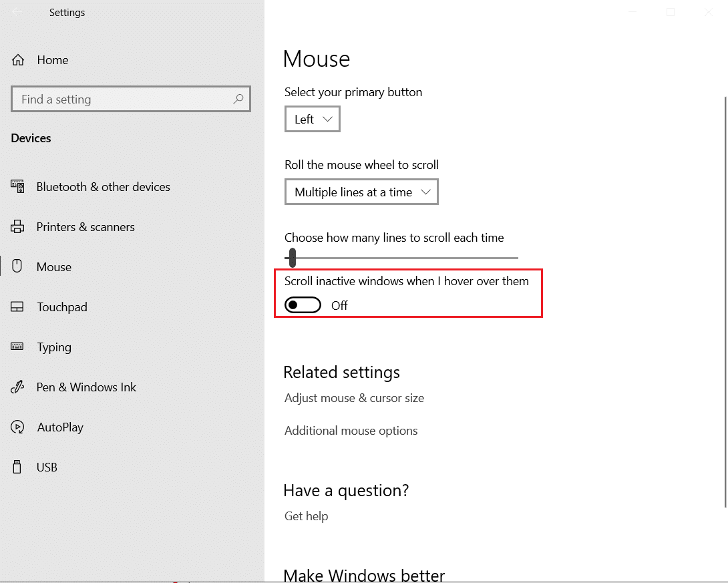Open Multiple lines at a time dropdown
Viewport: 728px width, 583px height.
pos(361,192)
